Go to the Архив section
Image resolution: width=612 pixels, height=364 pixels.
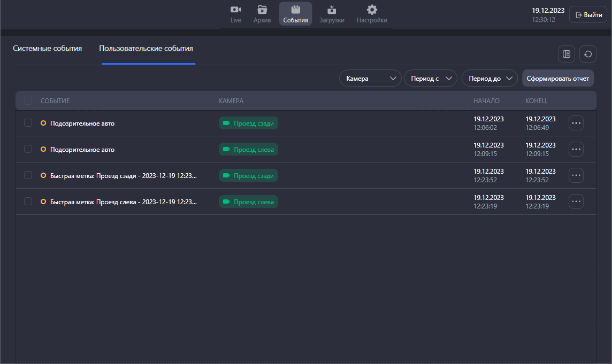click(x=262, y=14)
